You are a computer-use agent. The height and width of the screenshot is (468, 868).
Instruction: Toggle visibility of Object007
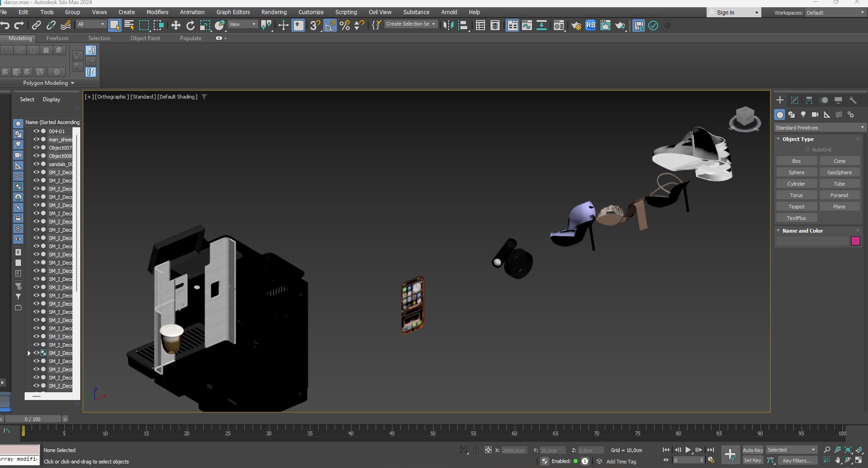36,148
